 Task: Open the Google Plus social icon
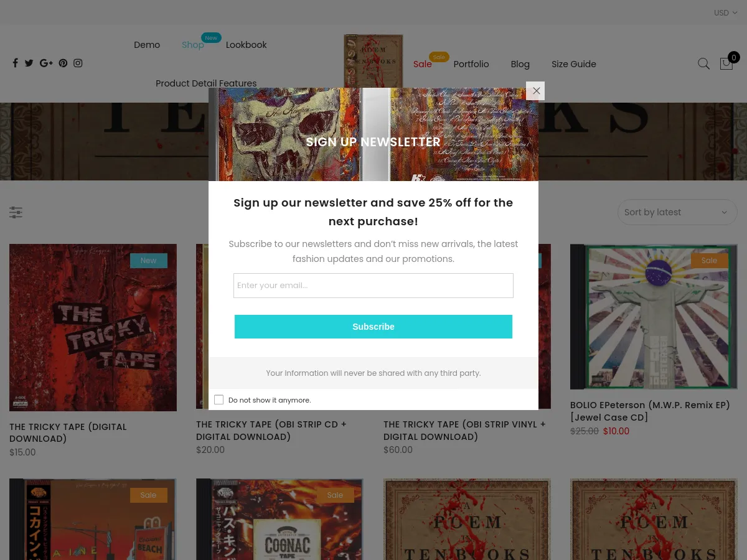click(x=46, y=63)
